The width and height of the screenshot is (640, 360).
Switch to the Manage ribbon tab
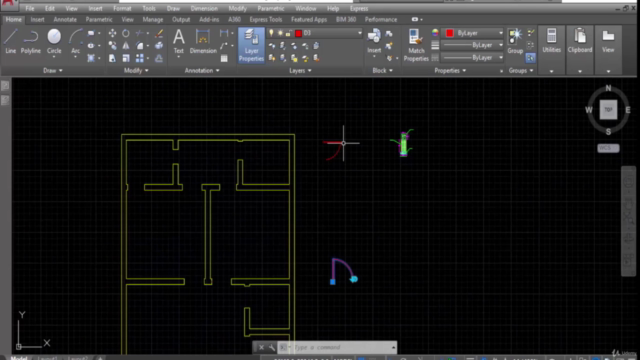click(153, 20)
